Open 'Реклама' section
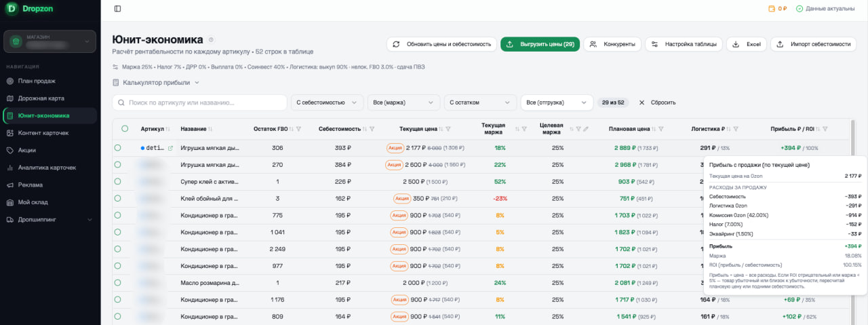The height and width of the screenshot is (325, 868). (x=49, y=185)
